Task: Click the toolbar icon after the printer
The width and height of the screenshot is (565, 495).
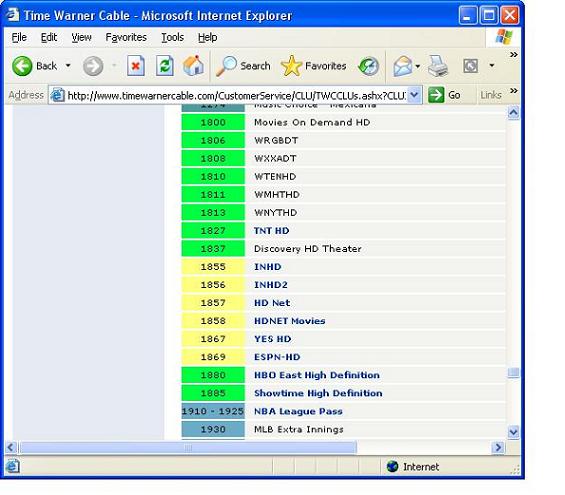Action: [x=470, y=66]
